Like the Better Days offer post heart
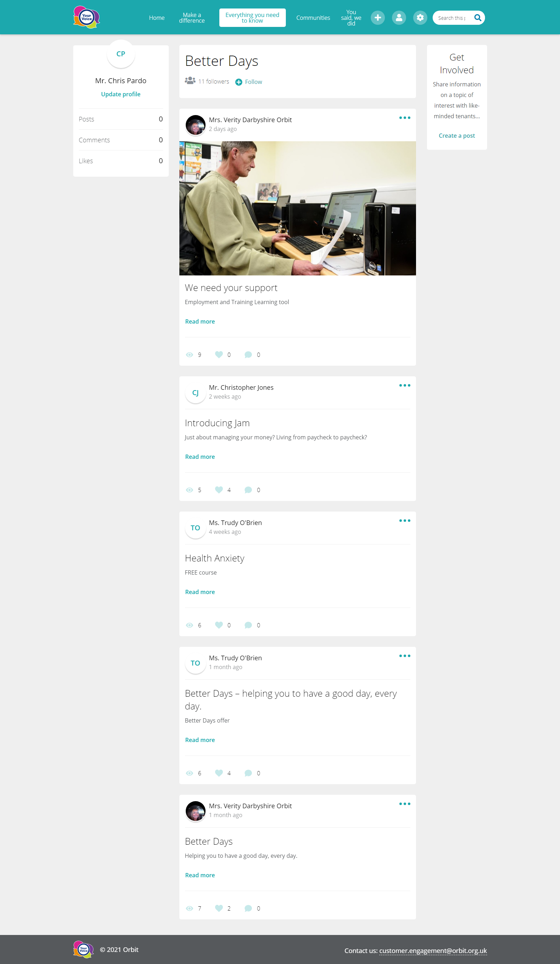Viewport: 560px width, 964px height. pyautogui.click(x=219, y=773)
